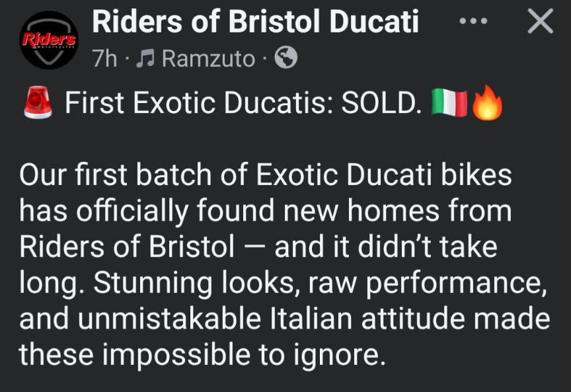Image resolution: width=571 pixels, height=392 pixels.
Task: Open the three-dot post options menu
Action: (473, 22)
